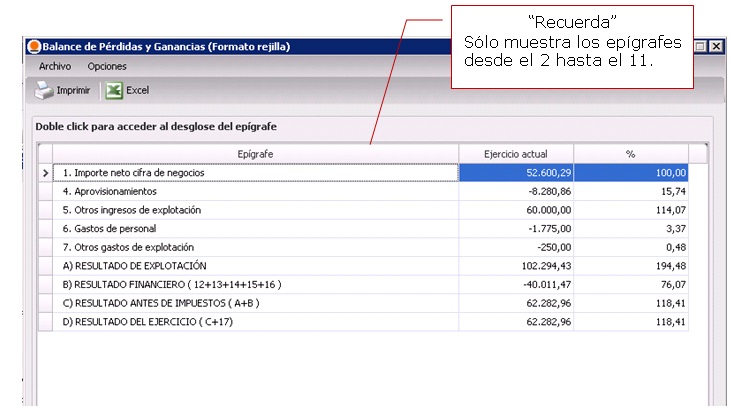The width and height of the screenshot is (732, 415).
Task: Click the Ejercicio actual column header
Action: point(515,154)
